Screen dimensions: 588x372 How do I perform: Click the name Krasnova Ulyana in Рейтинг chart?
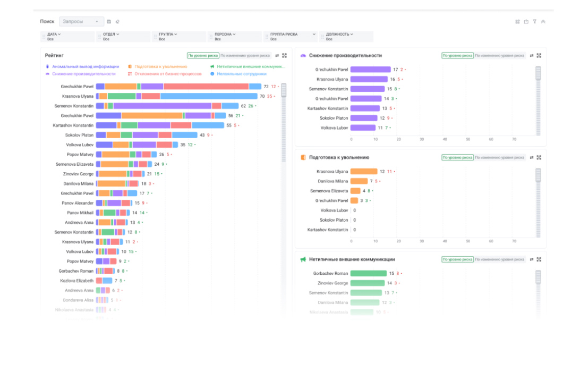[78, 96]
